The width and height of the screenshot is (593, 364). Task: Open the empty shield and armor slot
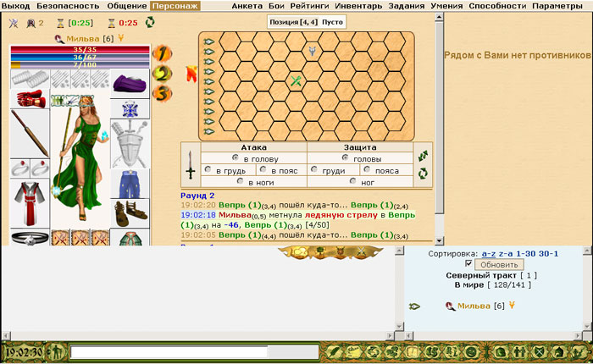[130, 144]
